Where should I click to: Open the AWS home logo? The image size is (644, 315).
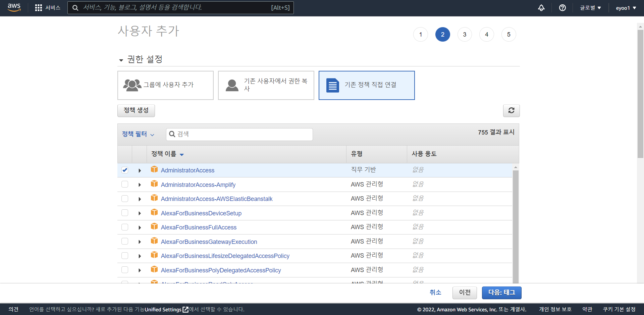14,8
